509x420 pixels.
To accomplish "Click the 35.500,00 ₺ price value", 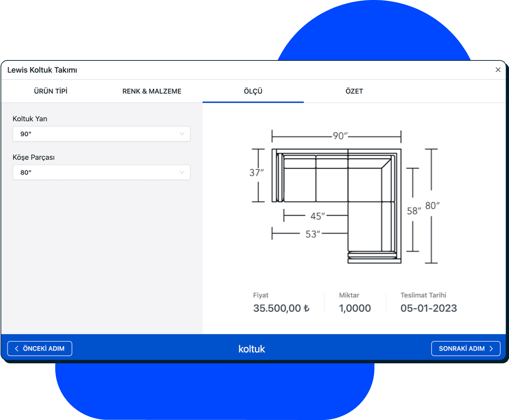I will (x=281, y=308).
